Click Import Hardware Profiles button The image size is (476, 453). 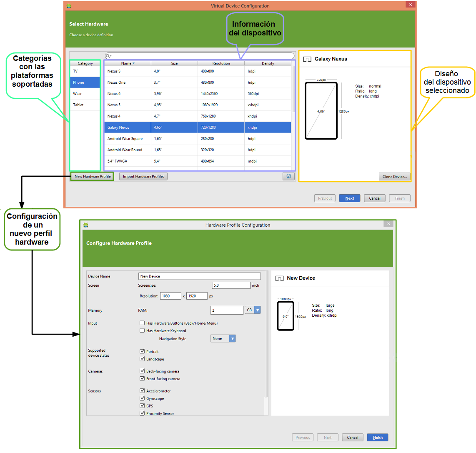pyautogui.click(x=143, y=176)
